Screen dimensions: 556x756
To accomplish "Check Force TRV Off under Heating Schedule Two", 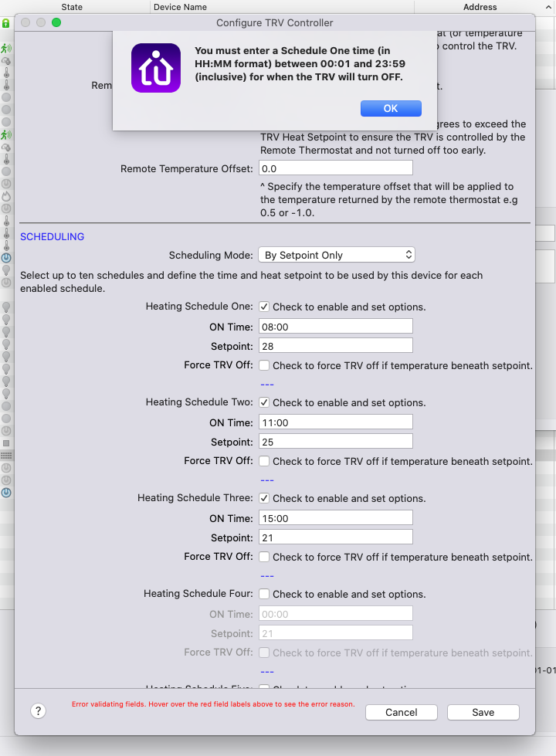I will (264, 462).
